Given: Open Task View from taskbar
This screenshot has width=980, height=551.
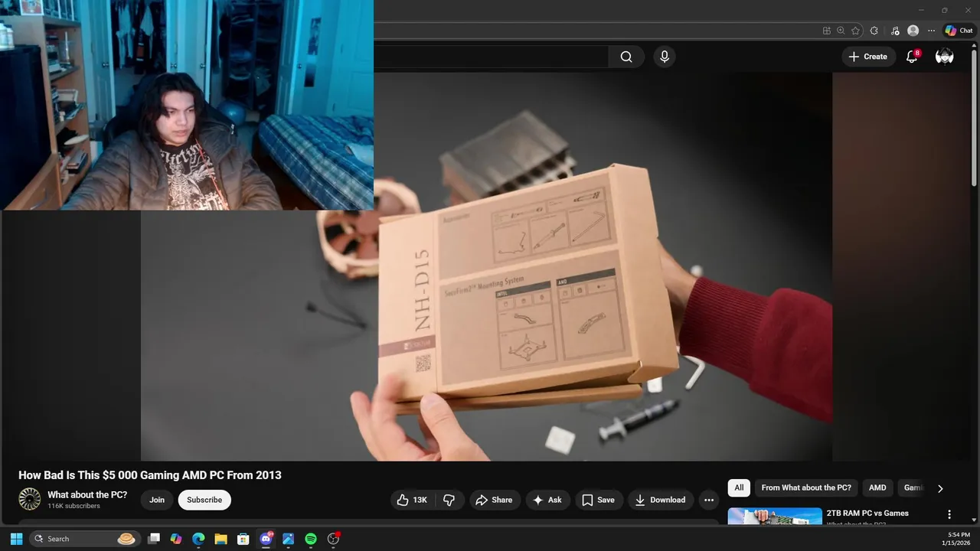Looking at the screenshot, I should point(154,539).
